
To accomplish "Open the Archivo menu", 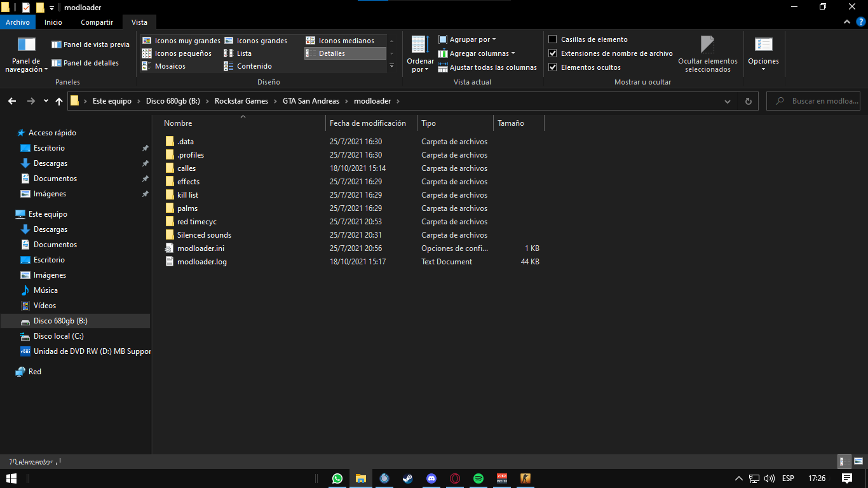I will (18, 22).
